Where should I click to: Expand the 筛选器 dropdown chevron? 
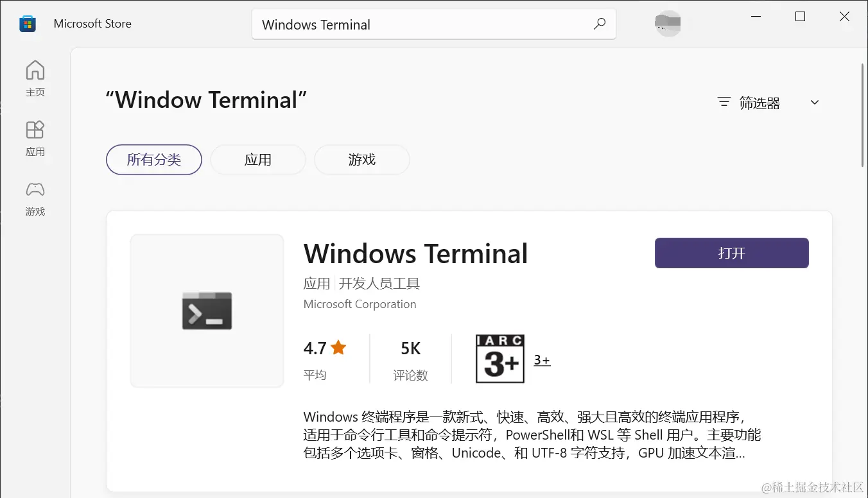[814, 101]
